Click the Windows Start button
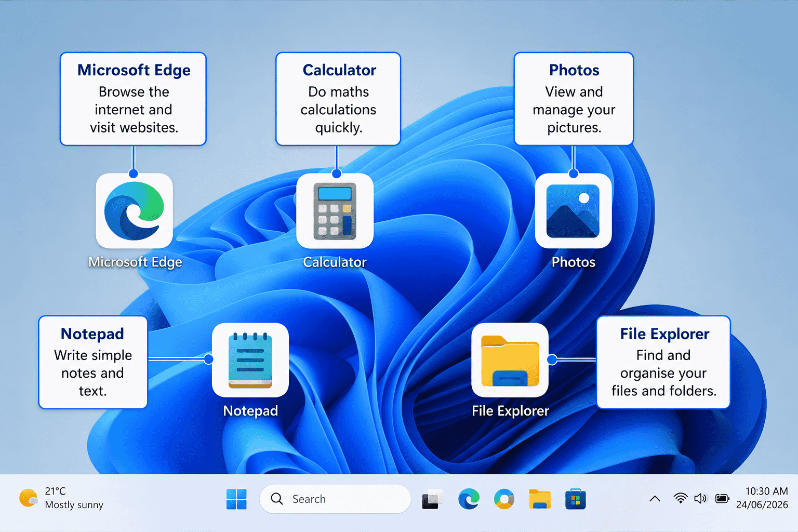The height and width of the screenshot is (532, 798). (x=236, y=499)
